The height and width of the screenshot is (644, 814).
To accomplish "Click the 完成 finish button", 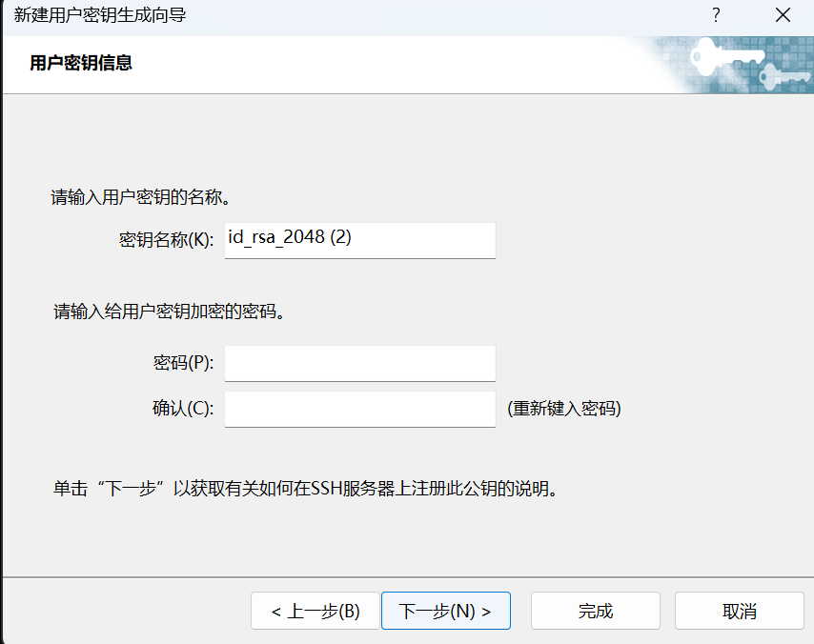I will point(595,611).
